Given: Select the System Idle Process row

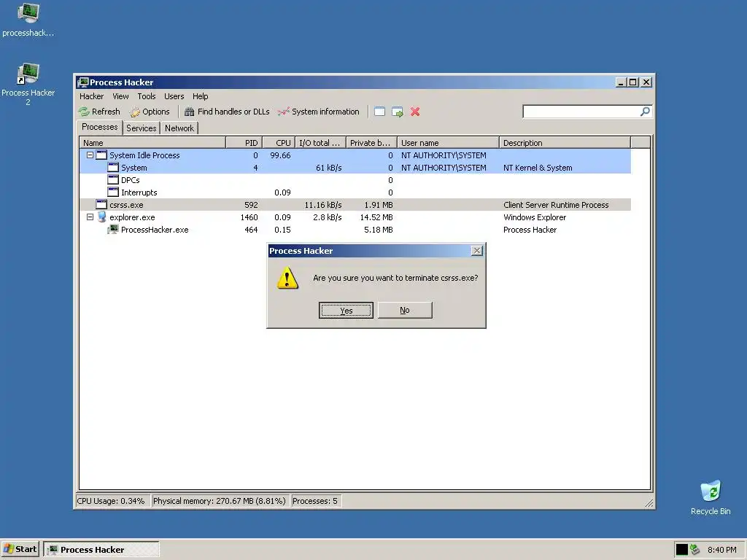Looking at the screenshot, I should pos(355,155).
